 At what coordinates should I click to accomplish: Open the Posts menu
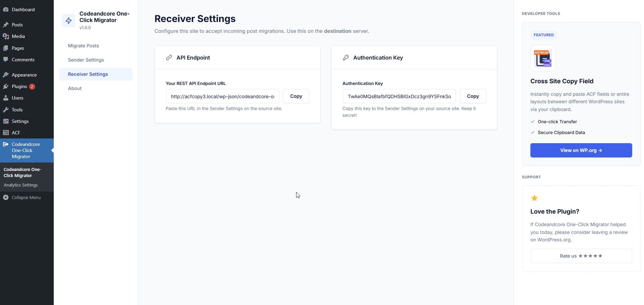pyautogui.click(x=27, y=25)
